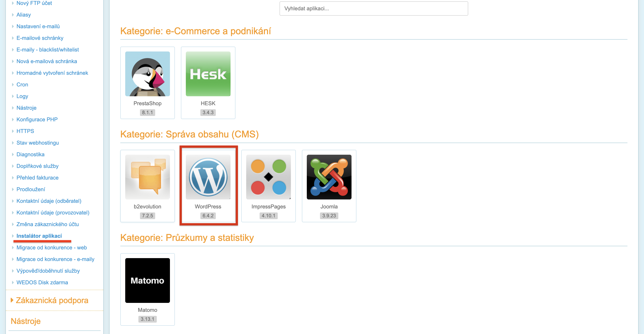The image size is (644, 334).
Task: Open the PrestaShop puffin app icon
Action: (148, 74)
